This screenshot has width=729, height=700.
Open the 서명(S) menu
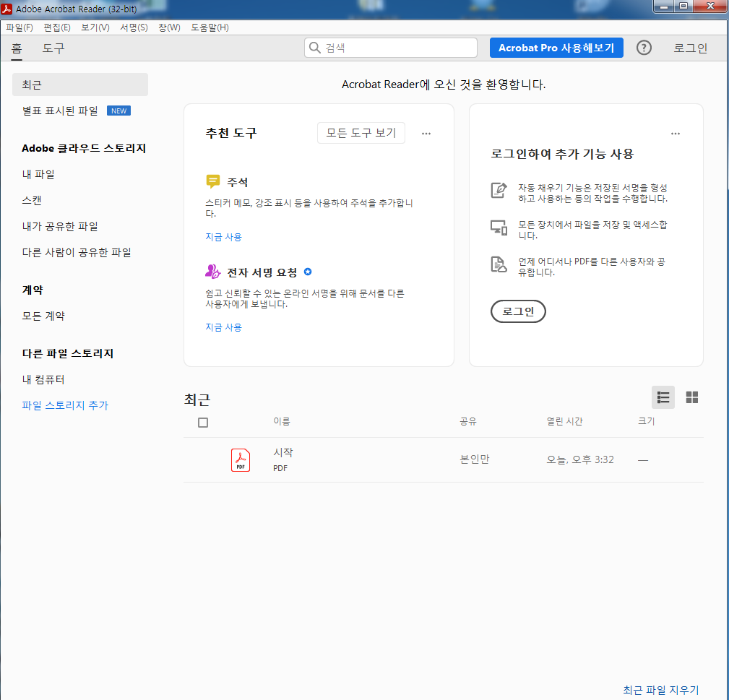[x=134, y=27]
